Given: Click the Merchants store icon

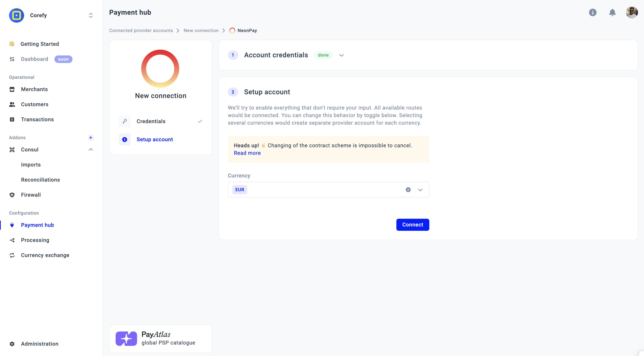Looking at the screenshot, I should pos(12,89).
